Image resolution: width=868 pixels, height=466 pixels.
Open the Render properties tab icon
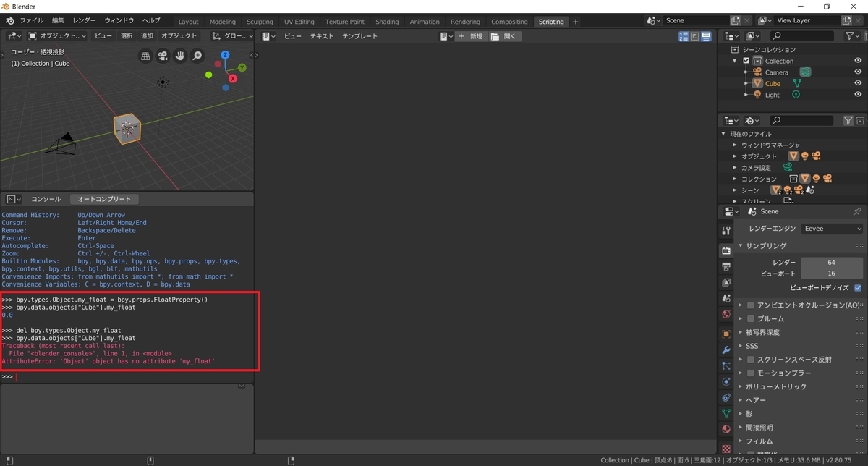726,250
